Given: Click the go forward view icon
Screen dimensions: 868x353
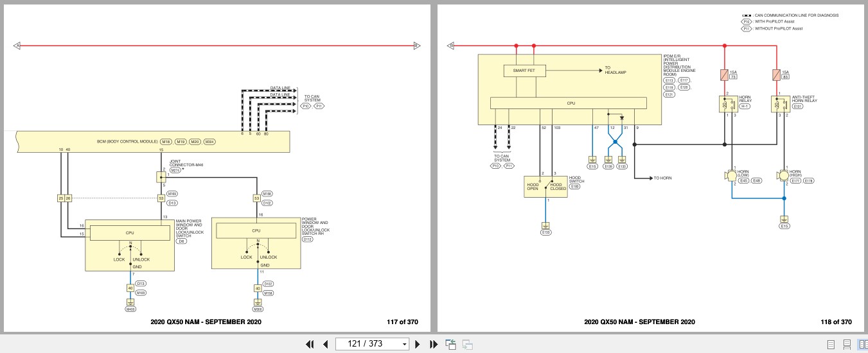Looking at the screenshot, I should pyautogui.click(x=467, y=345).
